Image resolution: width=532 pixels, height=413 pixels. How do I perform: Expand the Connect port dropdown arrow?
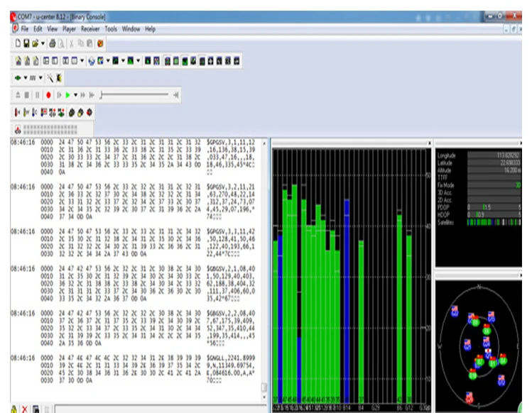click(x=25, y=78)
